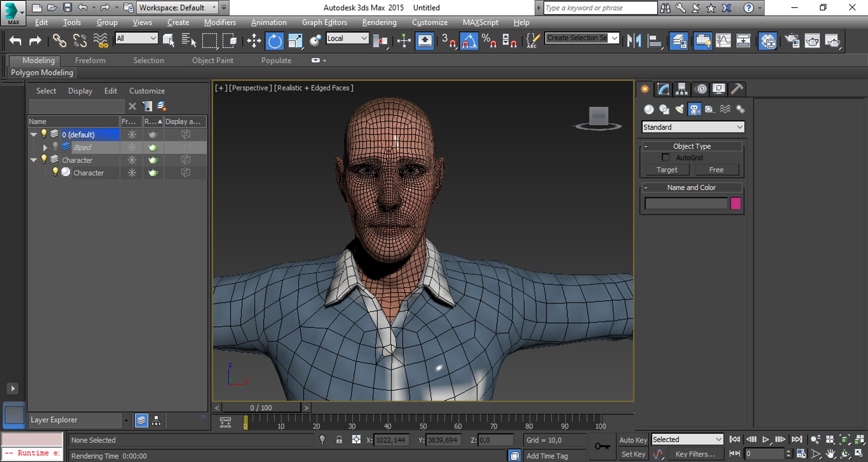
Task: Toggle light bulb visibility of Biped layer
Action: tap(55, 146)
